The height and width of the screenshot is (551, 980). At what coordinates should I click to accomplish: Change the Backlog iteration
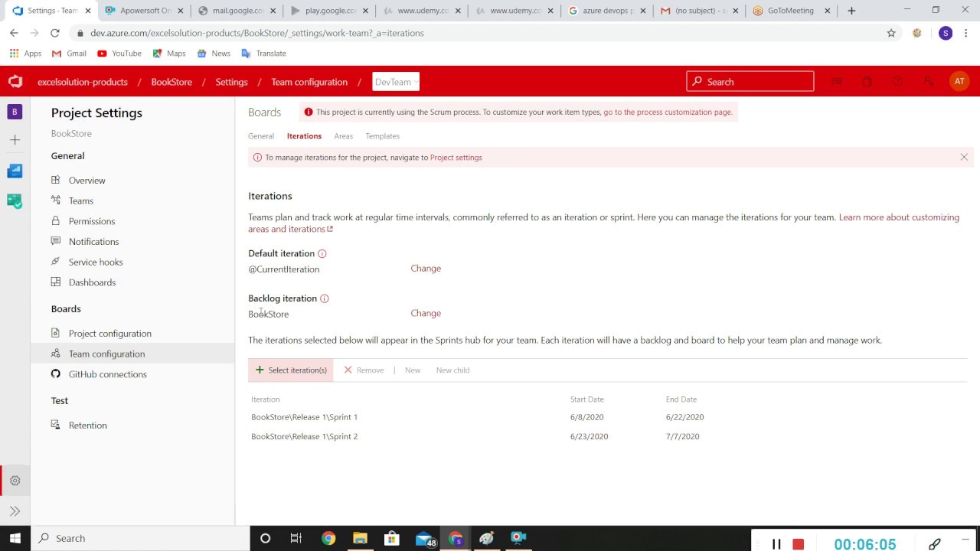426,313
